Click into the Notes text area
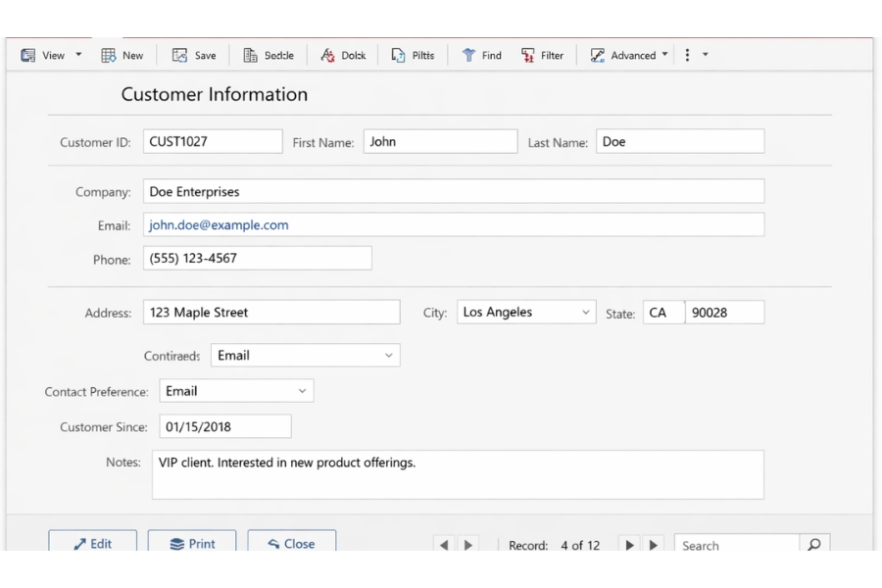This screenshot has width=882, height=588. 458,475
